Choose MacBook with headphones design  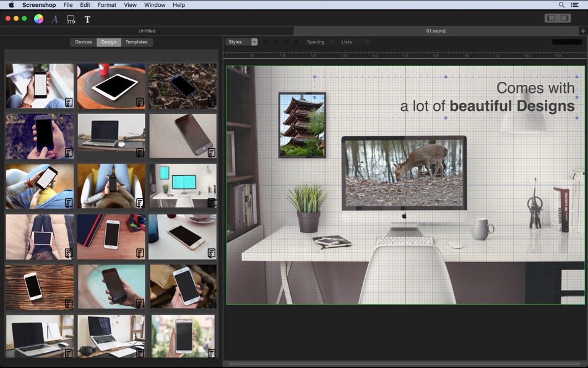[x=111, y=336]
